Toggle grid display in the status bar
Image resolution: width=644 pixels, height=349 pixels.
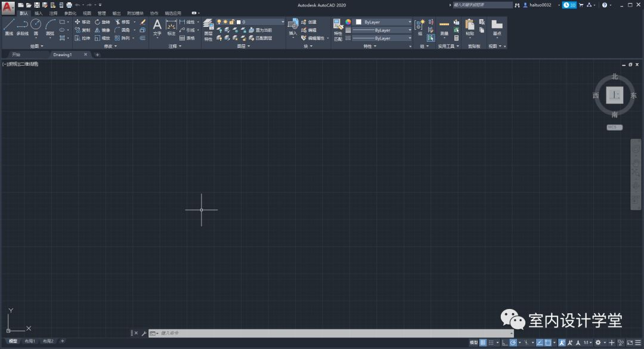482,343
